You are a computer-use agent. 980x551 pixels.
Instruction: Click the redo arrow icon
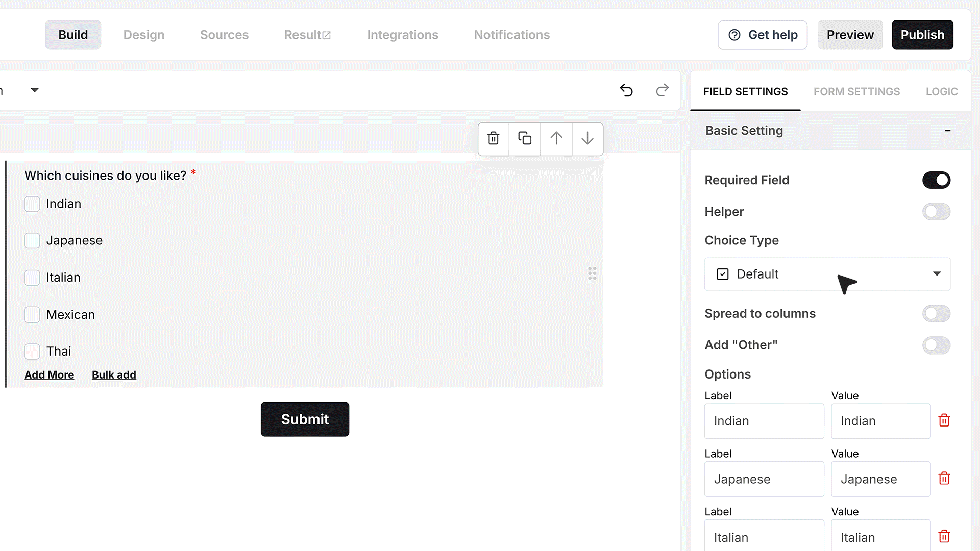pos(662,90)
